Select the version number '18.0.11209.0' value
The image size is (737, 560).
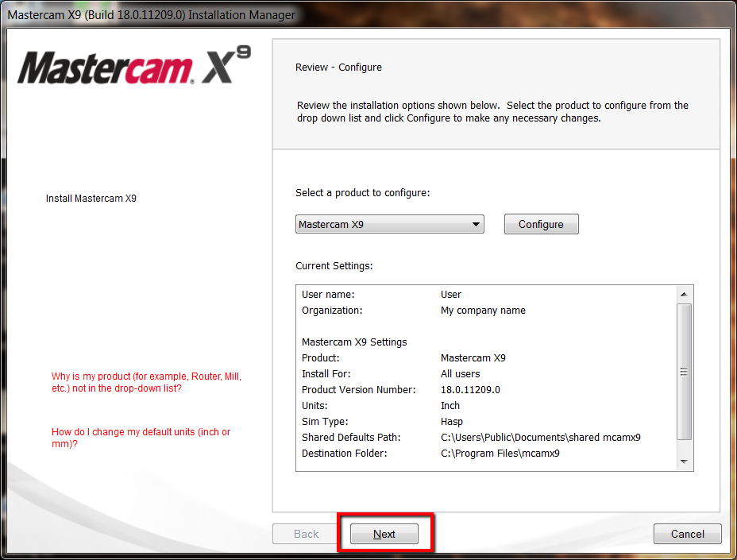pos(470,390)
